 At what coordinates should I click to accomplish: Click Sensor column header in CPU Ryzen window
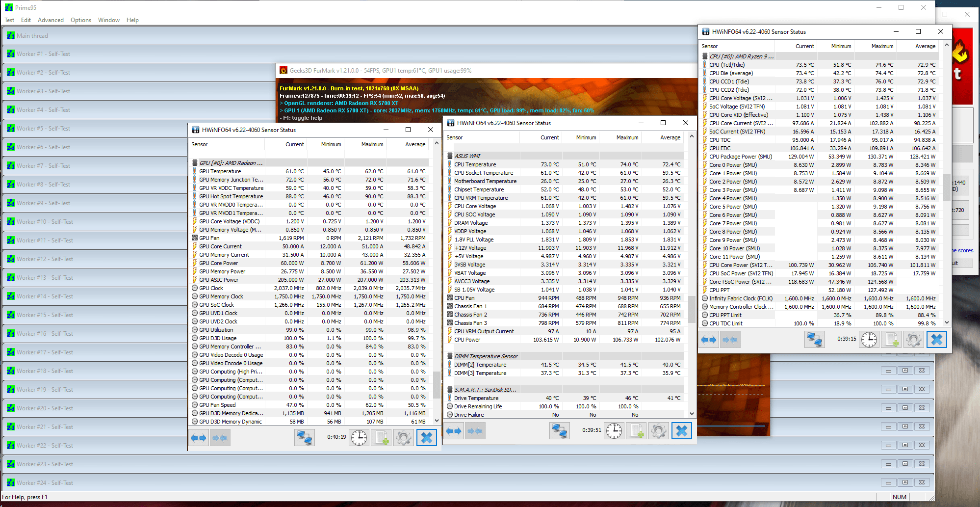[x=737, y=46]
